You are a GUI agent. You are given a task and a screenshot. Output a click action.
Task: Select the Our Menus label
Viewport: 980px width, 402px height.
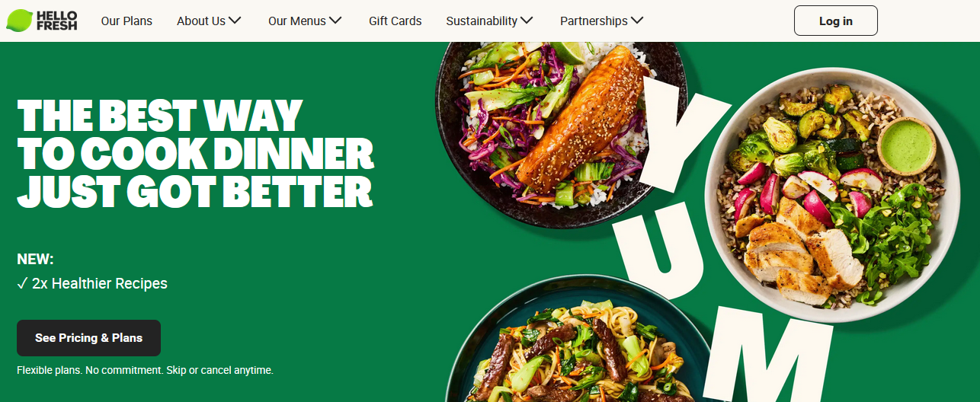(x=297, y=21)
